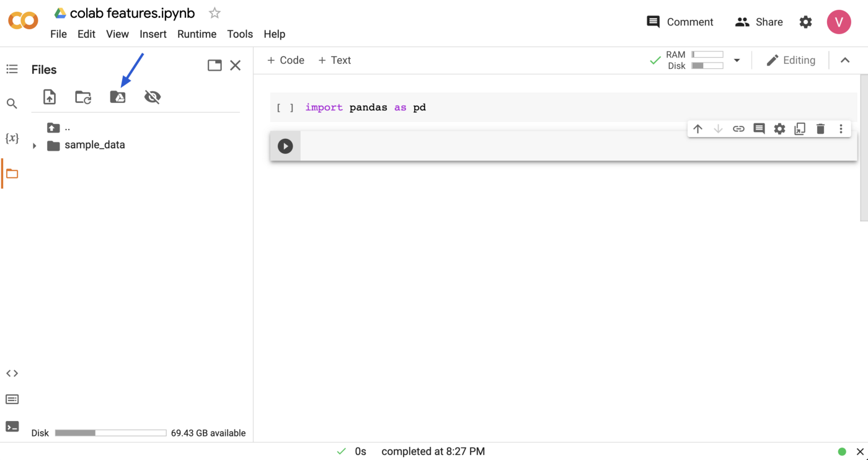Add a new Text cell
Image resolution: width=868 pixels, height=460 pixels.
pyautogui.click(x=334, y=60)
